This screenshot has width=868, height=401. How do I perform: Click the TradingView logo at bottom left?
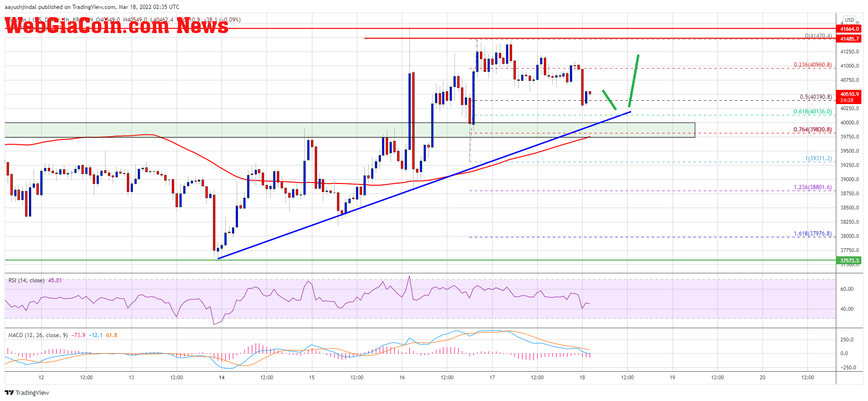[x=27, y=392]
